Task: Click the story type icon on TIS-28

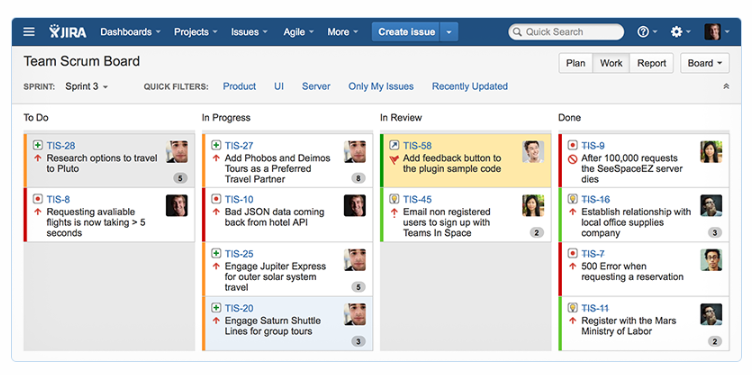Action: point(37,145)
